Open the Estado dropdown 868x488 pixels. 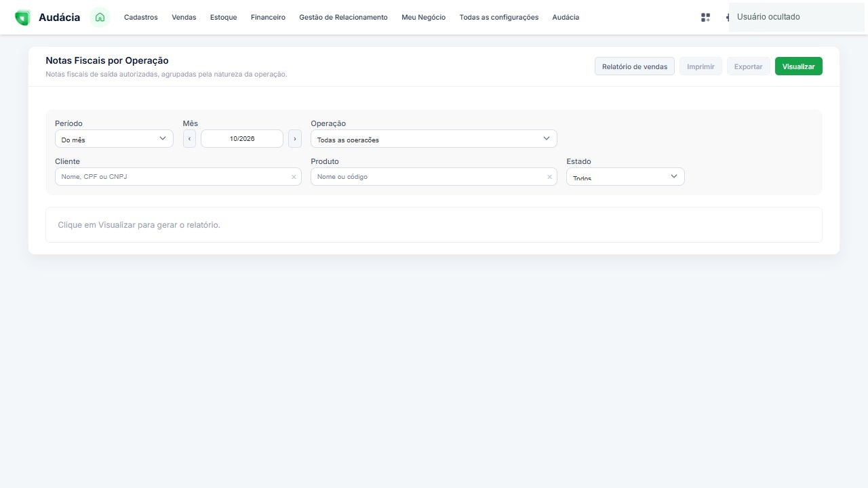(x=625, y=176)
